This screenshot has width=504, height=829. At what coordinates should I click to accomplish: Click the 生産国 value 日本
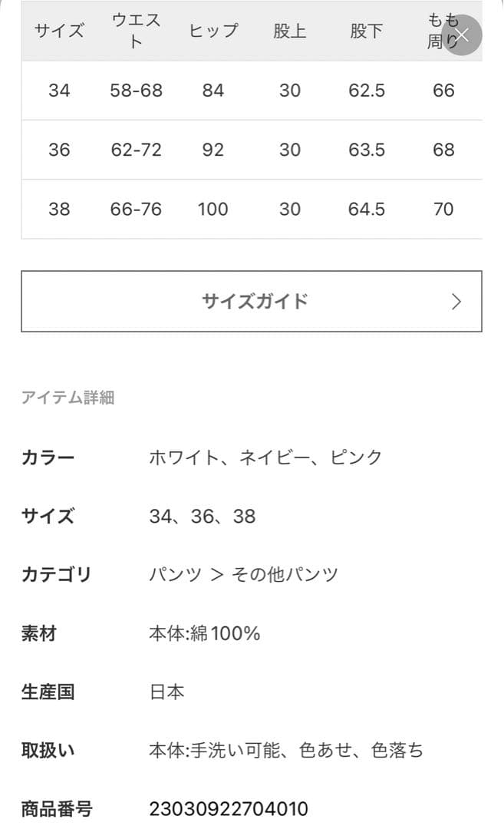[167, 692]
